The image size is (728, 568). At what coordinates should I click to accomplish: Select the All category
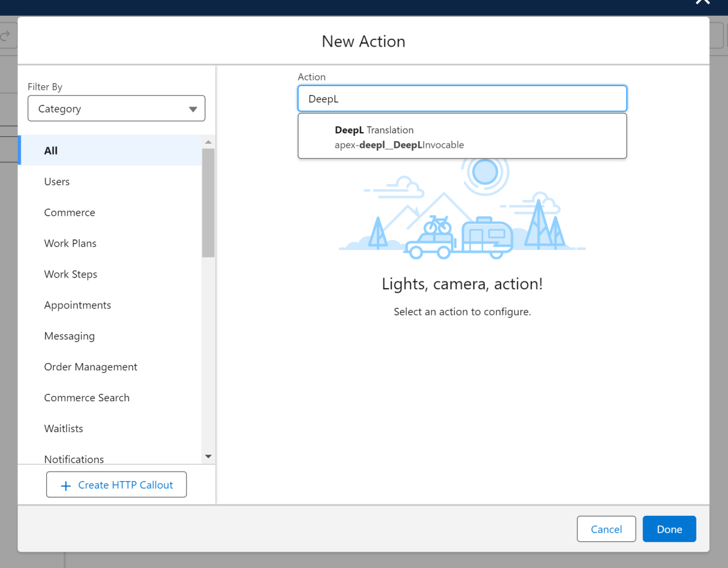pos(51,151)
